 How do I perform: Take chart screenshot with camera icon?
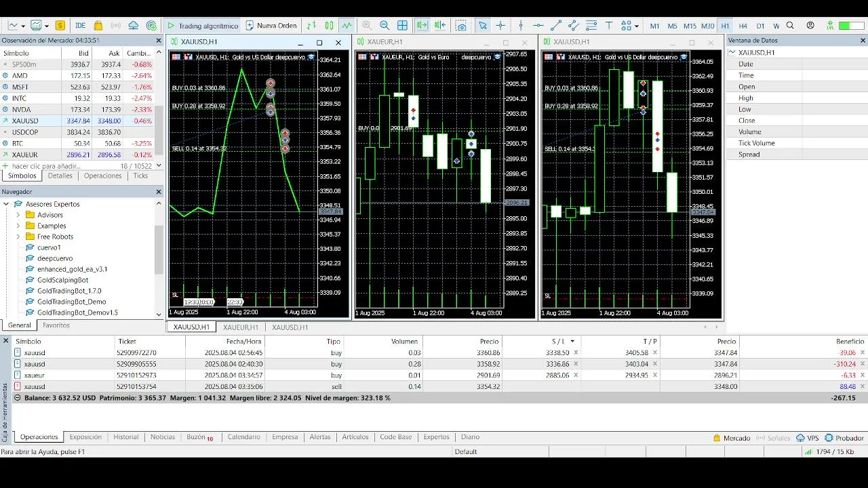[461, 26]
